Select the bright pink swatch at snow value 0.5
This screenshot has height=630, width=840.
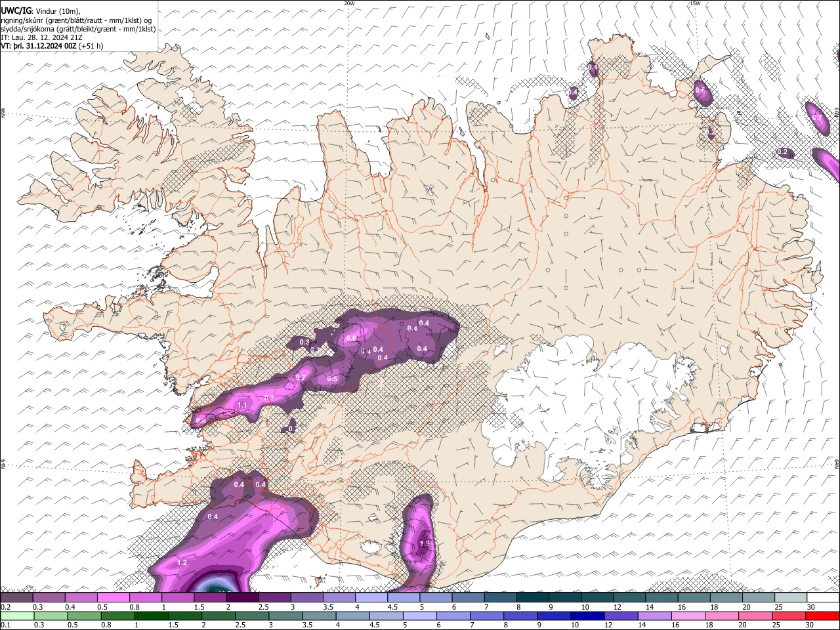tap(114, 598)
